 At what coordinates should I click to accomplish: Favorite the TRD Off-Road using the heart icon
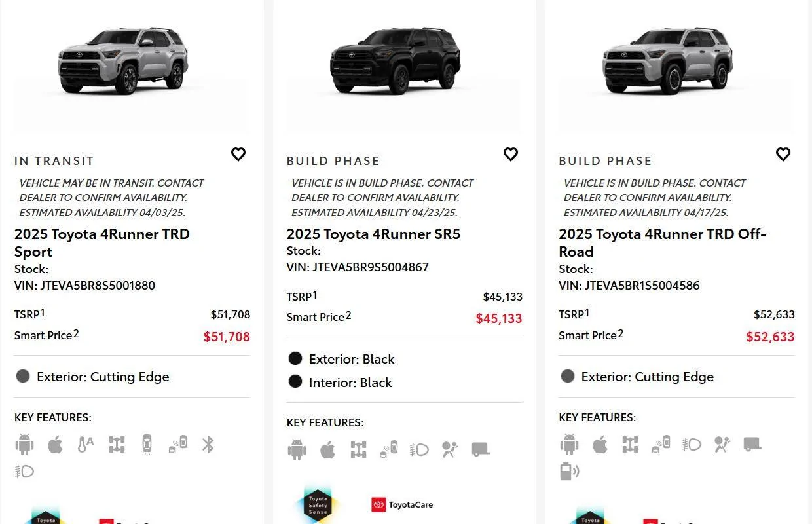[783, 154]
